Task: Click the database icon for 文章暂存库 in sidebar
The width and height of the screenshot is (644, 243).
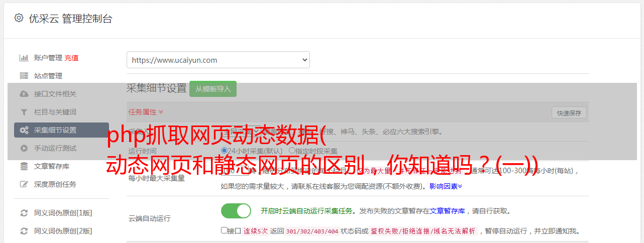Action: click(x=24, y=166)
